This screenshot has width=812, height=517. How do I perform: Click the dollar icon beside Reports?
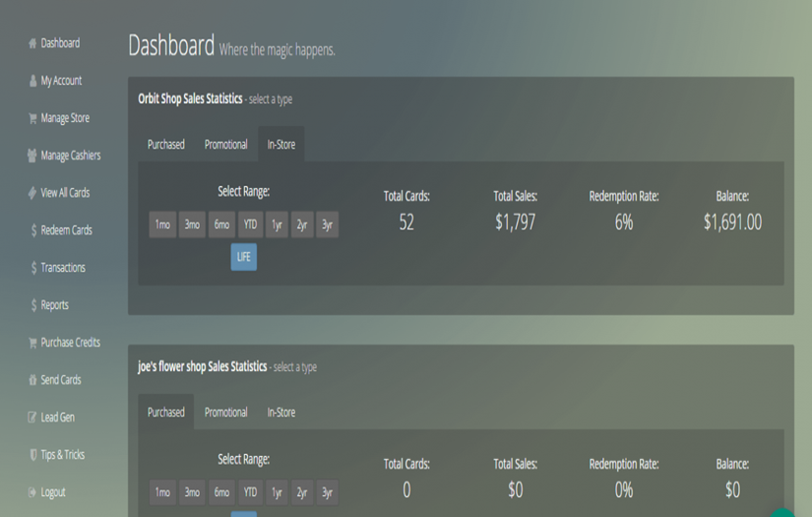coord(33,305)
